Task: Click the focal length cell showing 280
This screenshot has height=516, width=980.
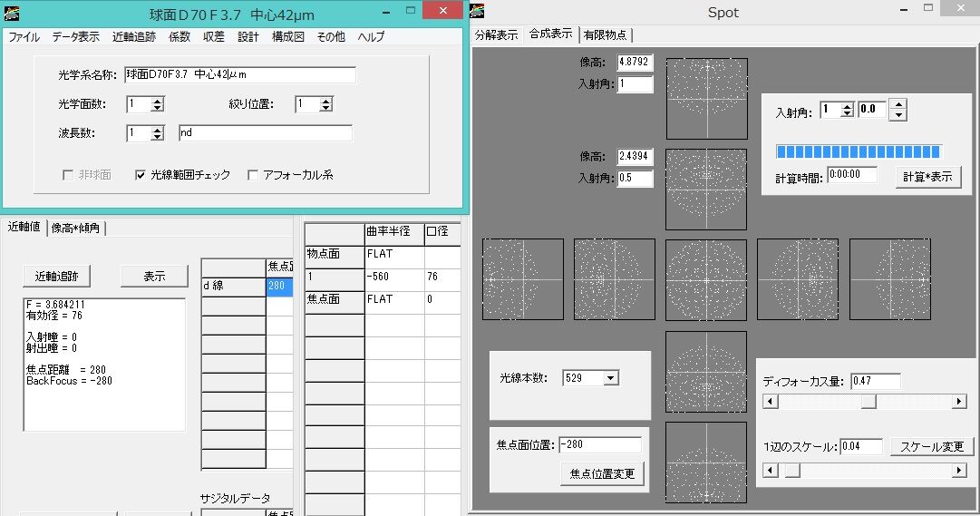Action: click(279, 286)
